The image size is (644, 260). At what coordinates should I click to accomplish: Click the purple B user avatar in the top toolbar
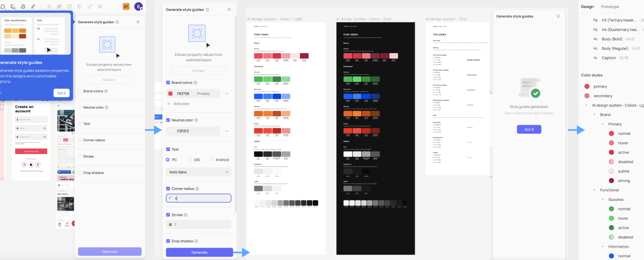point(138,6)
